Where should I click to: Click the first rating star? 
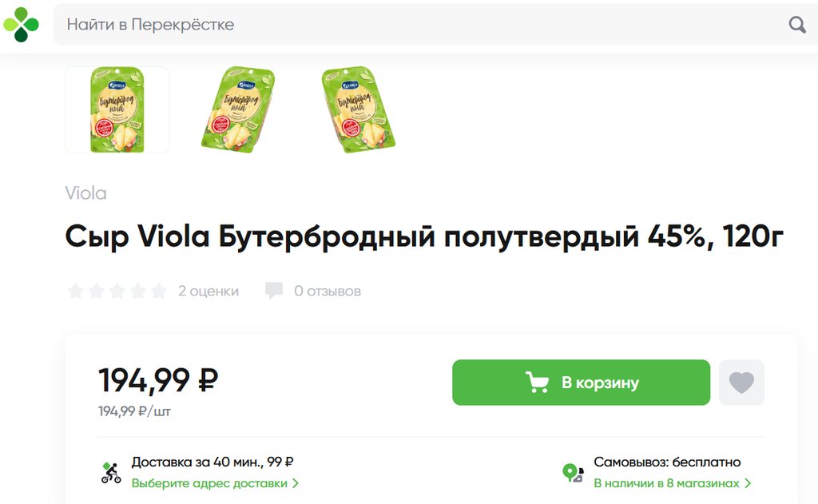[76, 291]
